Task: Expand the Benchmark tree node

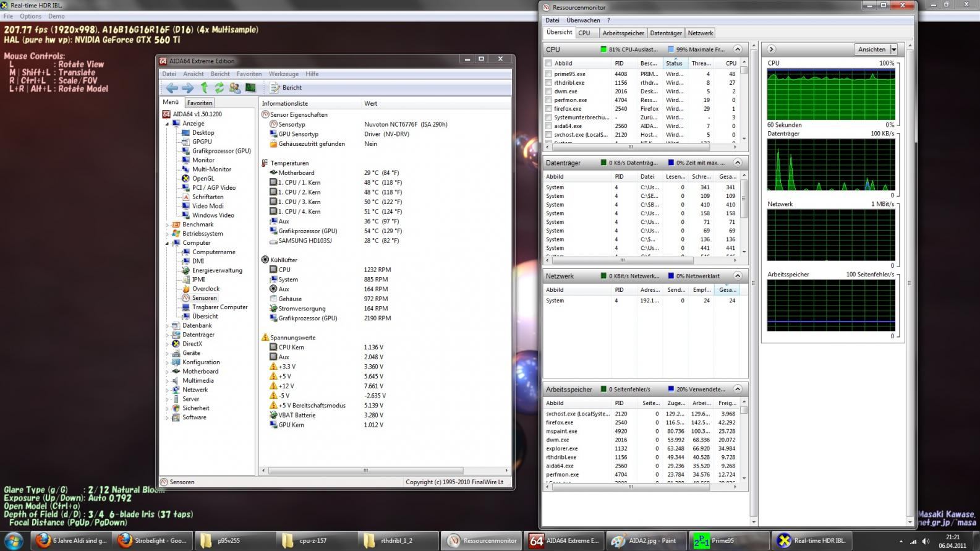Action: tap(167, 224)
